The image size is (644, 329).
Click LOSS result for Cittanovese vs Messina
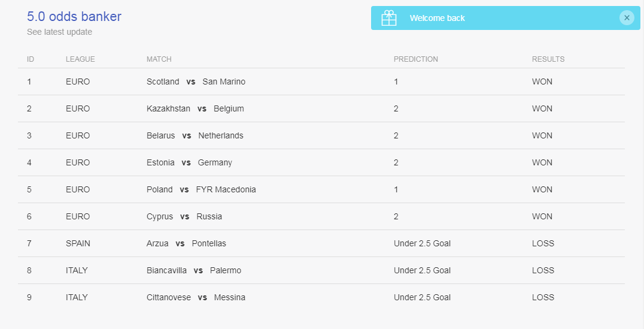point(543,297)
